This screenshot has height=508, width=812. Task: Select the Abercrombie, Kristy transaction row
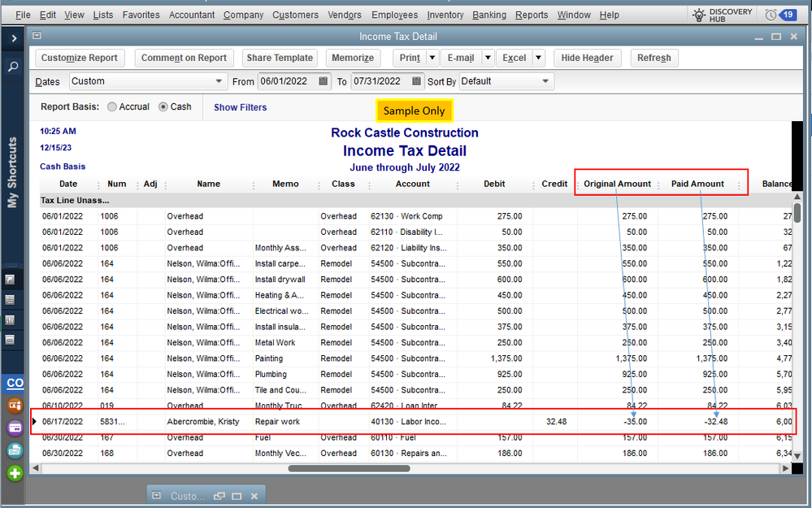(x=203, y=422)
